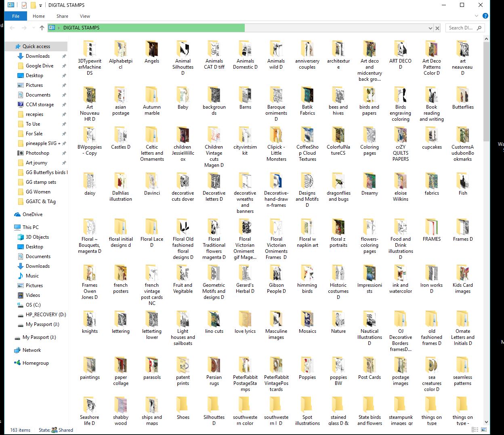Screen dimensions: 504x435
Task: Open the File menu
Action: click(x=15, y=16)
